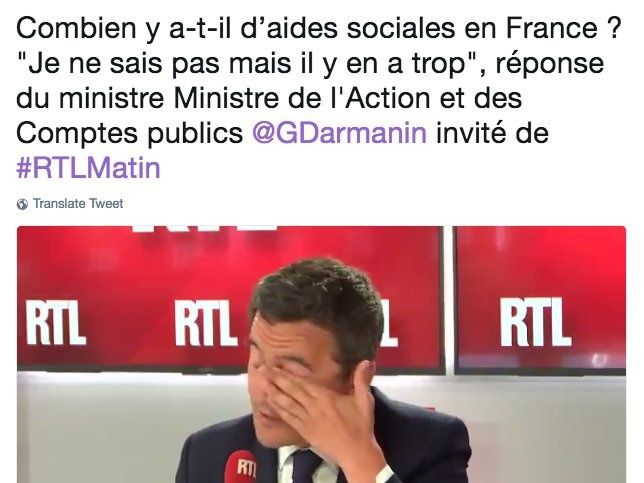The height and width of the screenshot is (483, 644).
Task: Click the Translate Tweet link
Action: (78, 204)
